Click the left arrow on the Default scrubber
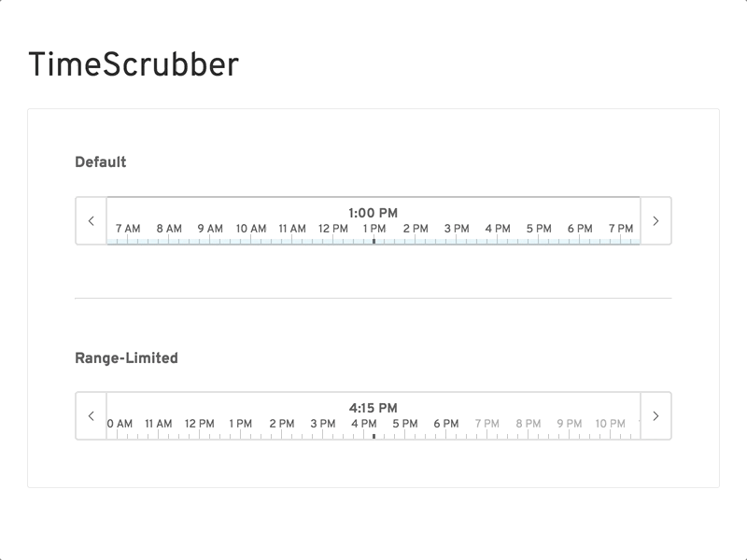The height and width of the screenshot is (560, 747). (92, 220)
